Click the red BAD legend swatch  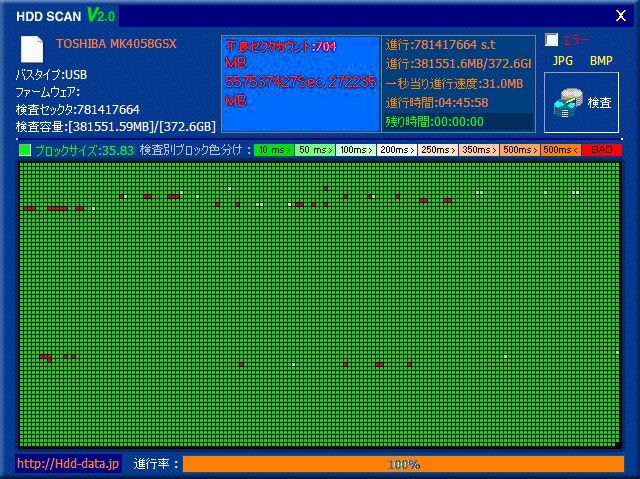click(x=602, y=150)
